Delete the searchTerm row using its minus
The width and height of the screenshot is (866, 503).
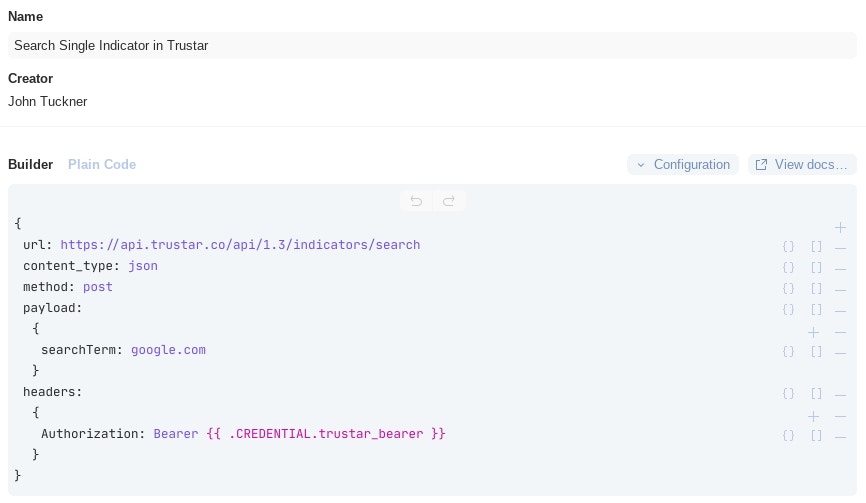840,351
